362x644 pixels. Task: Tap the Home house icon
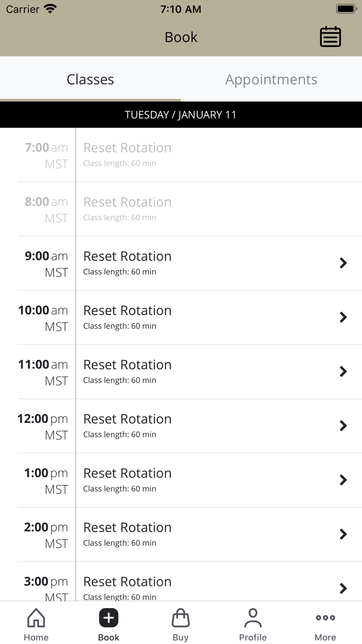pyautogui.click(x=36, y=618)
